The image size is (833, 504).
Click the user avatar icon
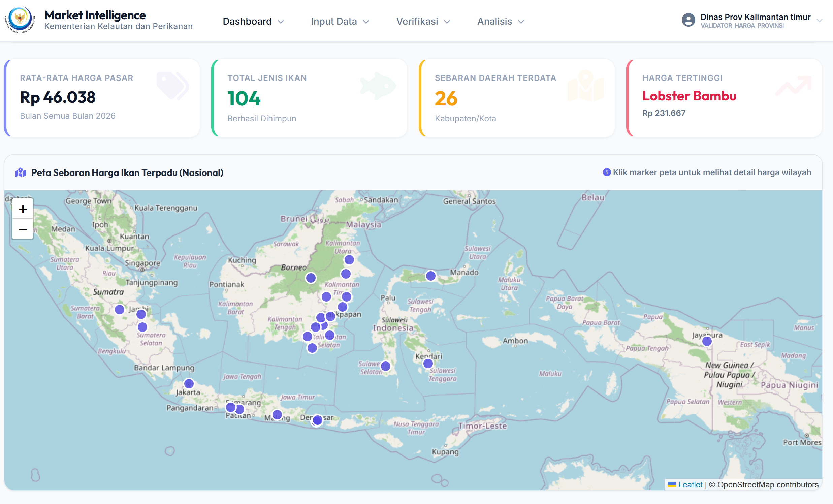pyautogui.click(x=688, y=20)
